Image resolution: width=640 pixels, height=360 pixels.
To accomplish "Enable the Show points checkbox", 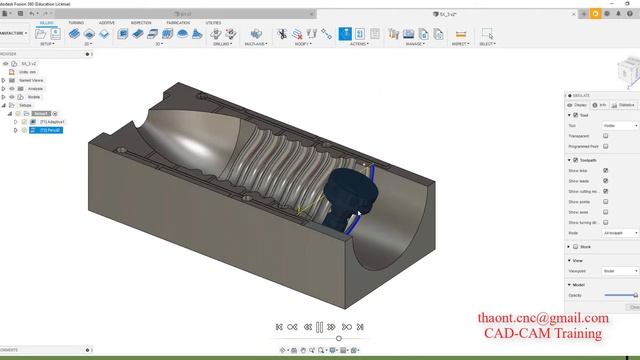I will [606, 202].
